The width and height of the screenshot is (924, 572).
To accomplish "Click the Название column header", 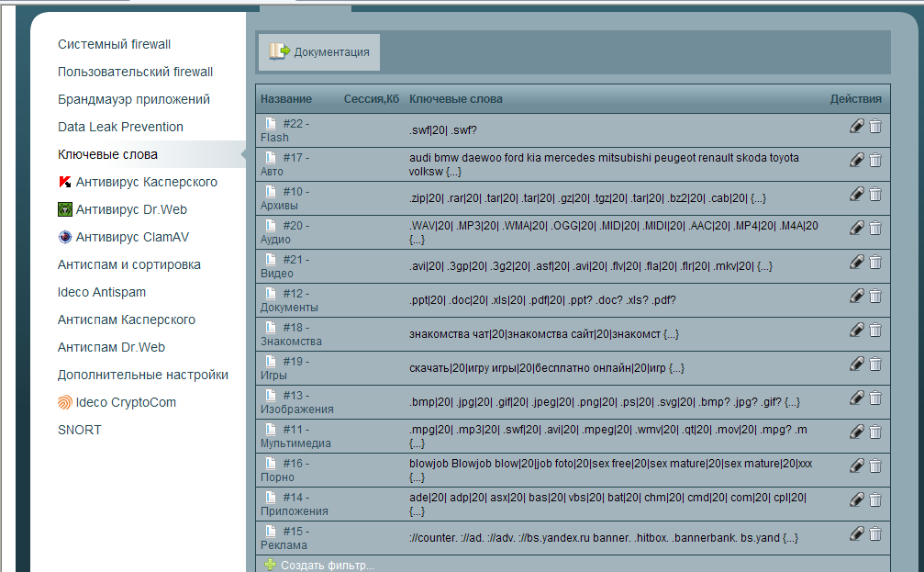I will point(286,99).
